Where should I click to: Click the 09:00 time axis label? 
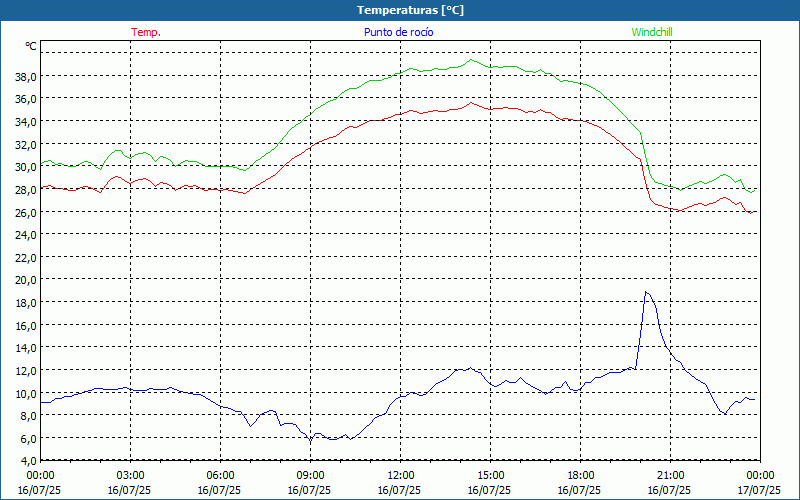pyautogui.click(x=310, y=475)
